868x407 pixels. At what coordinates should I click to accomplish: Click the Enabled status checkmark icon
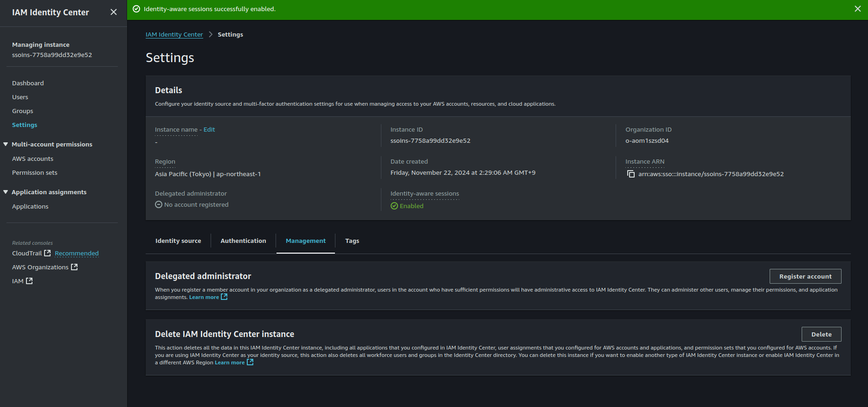click(x=394, y=206)
